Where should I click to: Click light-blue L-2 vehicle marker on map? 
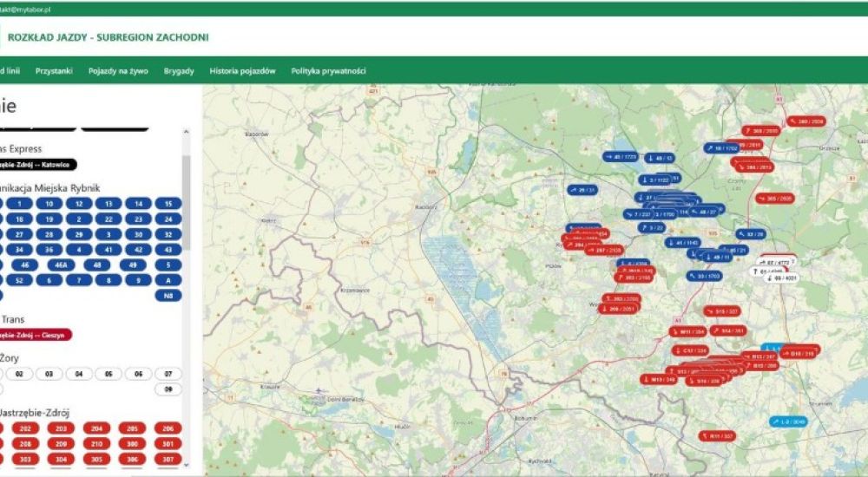789,421
